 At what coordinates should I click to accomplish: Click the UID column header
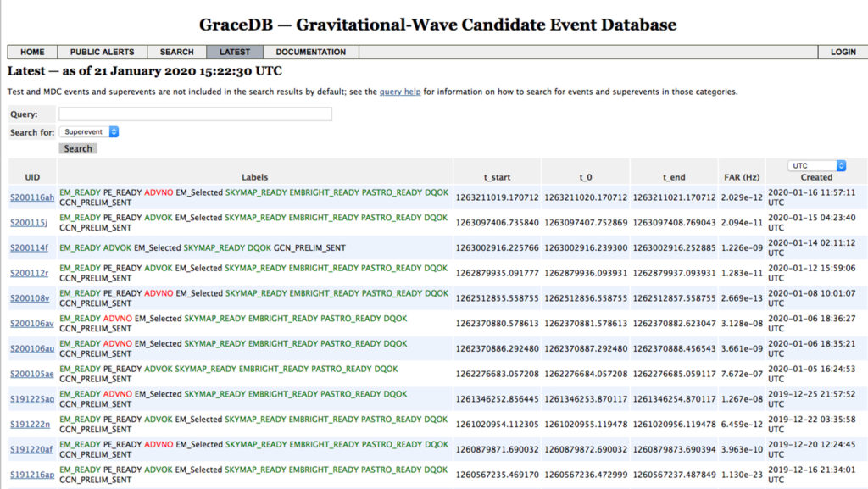32,177
